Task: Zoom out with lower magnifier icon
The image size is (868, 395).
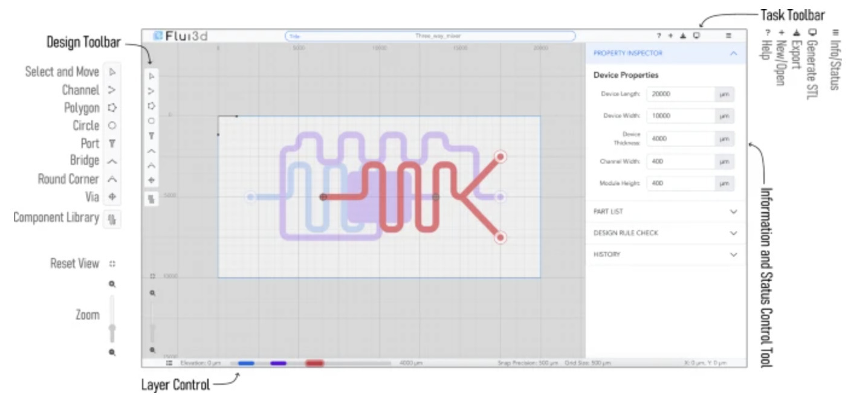Action: 152,350
